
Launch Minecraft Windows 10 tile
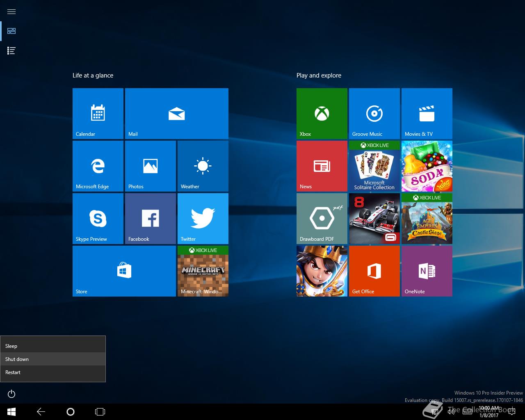203,271
